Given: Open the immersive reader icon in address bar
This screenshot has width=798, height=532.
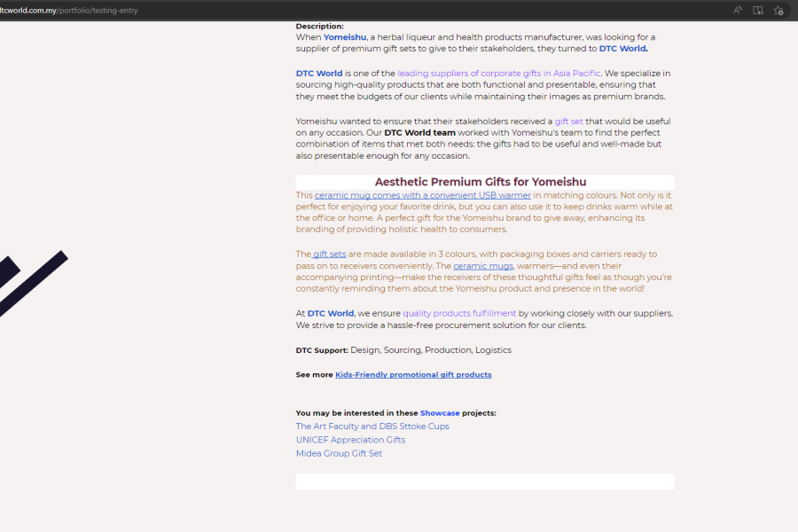Looking at the screenshot, I should [x=758, y=10].
